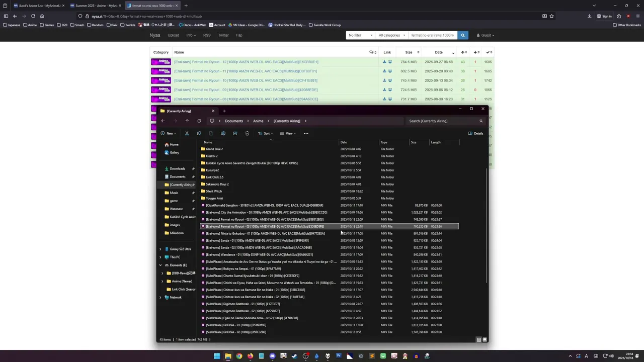The image size is (644, 362).
Task: Sort Explorer files by Date column header
Action: pos(359,142)
